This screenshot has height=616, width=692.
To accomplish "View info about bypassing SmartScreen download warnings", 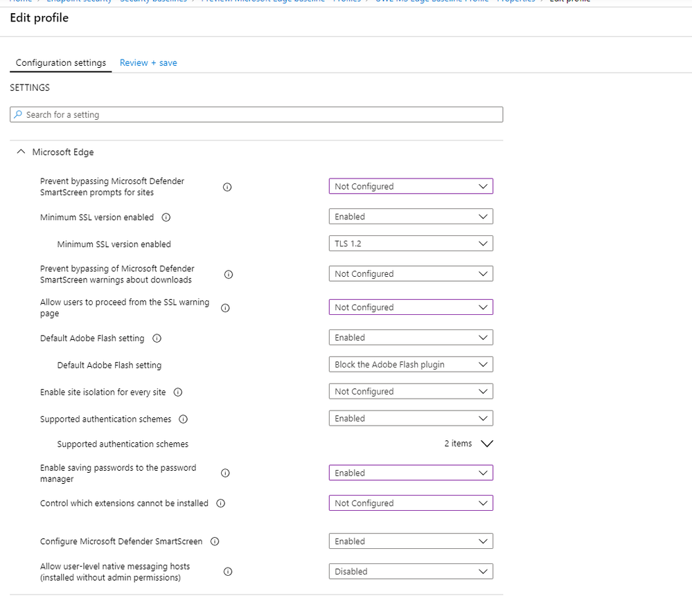I will [228, 274].
